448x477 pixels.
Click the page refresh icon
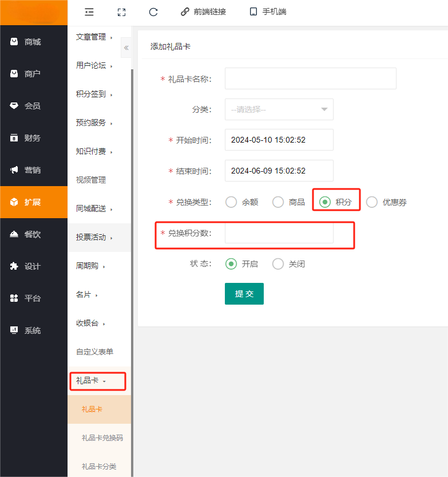153,11
